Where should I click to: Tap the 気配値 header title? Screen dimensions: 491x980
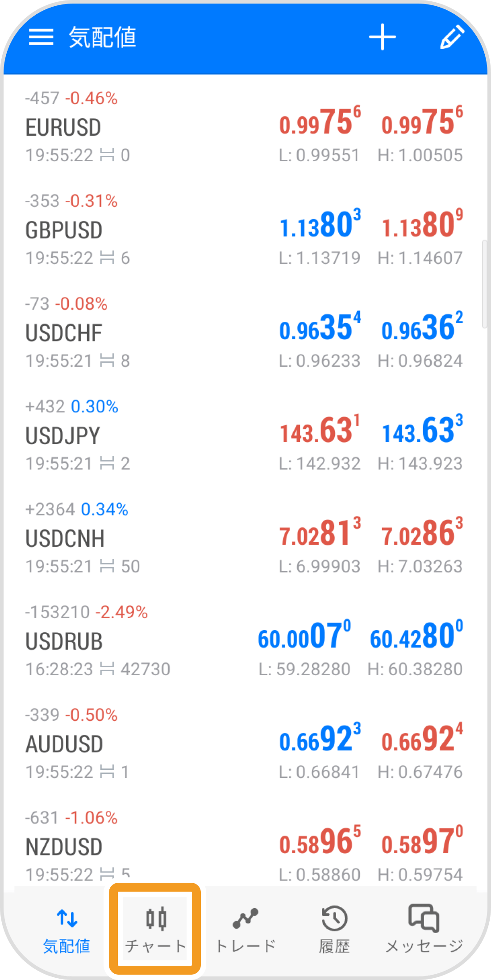tap(102, 37)
